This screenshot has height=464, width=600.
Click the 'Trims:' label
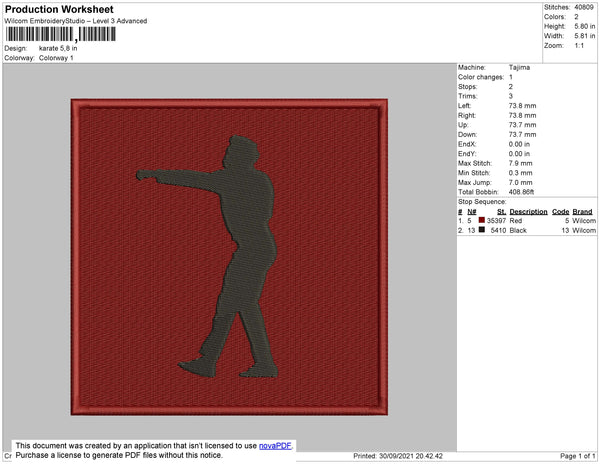[467, 96]
